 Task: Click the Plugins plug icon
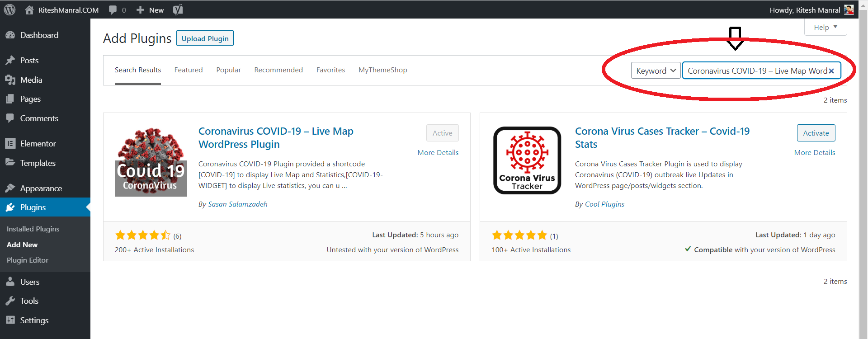10,207
